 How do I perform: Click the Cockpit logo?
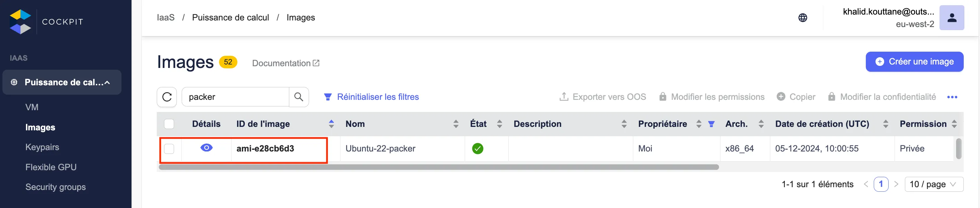tap(20, 22)
